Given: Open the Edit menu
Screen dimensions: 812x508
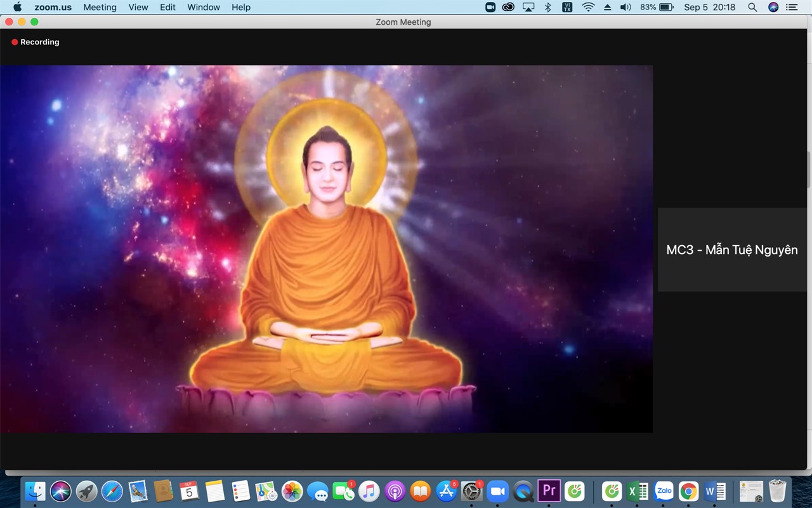Looking at the screenshot, I should [x=167, y=7].
